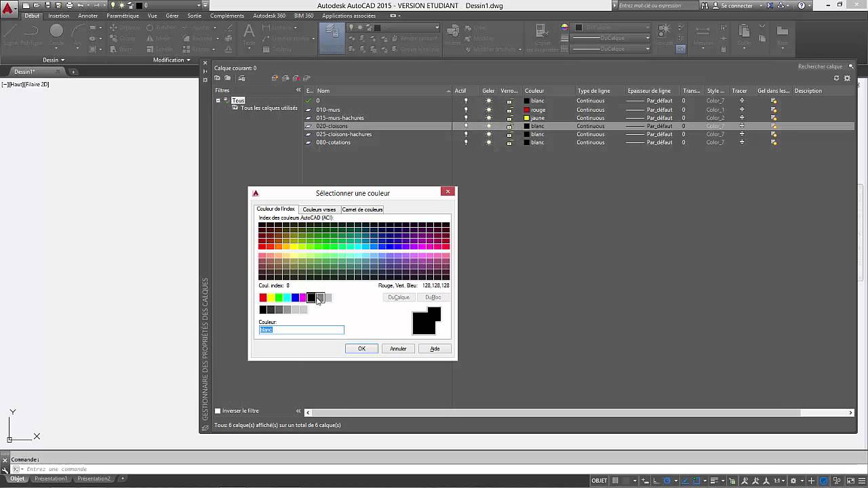Click the undo arrow in quick access toolbar
This screenshot has width=868, height=488.
click(81, 5)
